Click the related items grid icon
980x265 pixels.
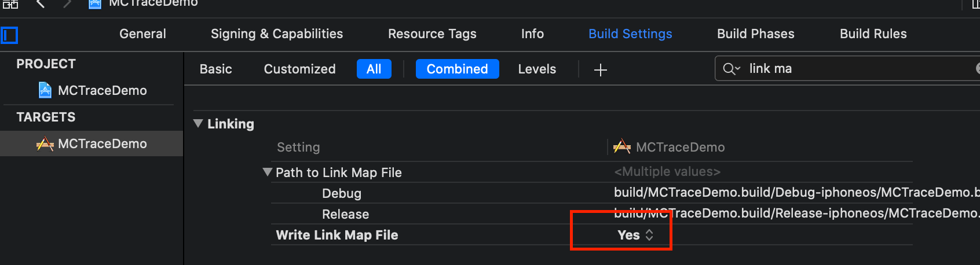[x=10, y=3]
